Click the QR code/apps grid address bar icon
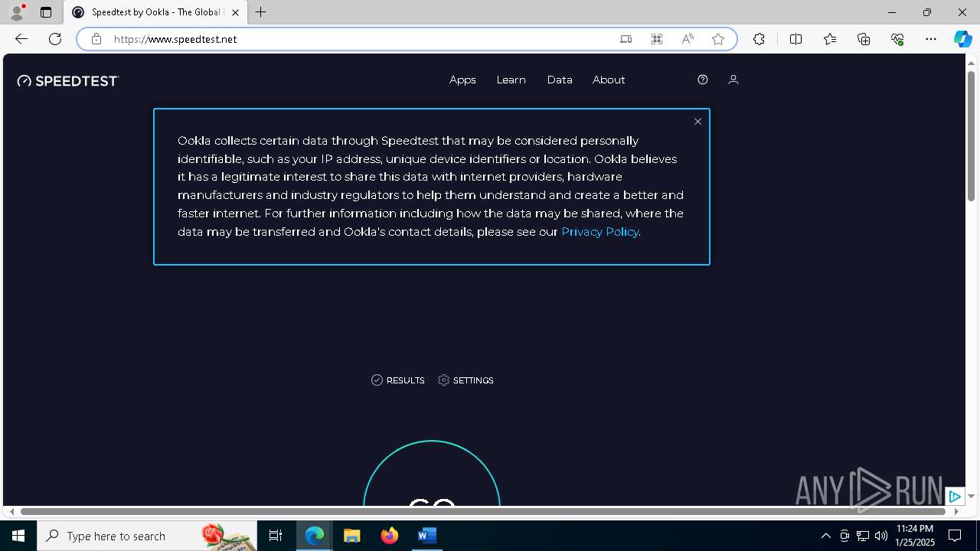The height and width of the screenshot is (551, 980). (x=656, y=39)
